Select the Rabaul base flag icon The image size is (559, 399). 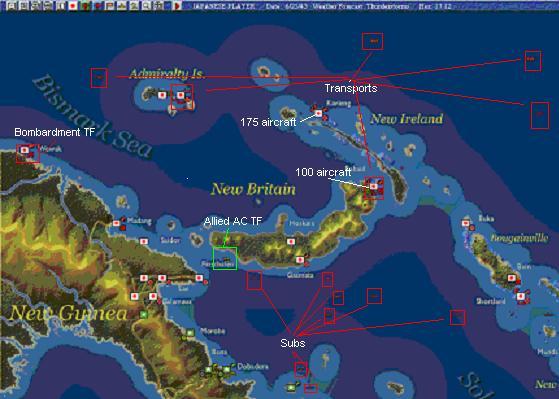click(373, 186)
